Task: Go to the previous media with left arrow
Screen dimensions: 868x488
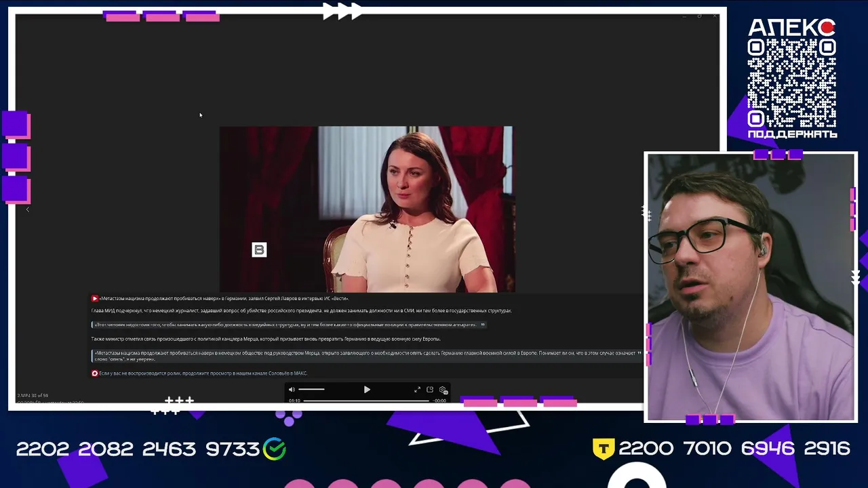Action: [x=28, y=209]
